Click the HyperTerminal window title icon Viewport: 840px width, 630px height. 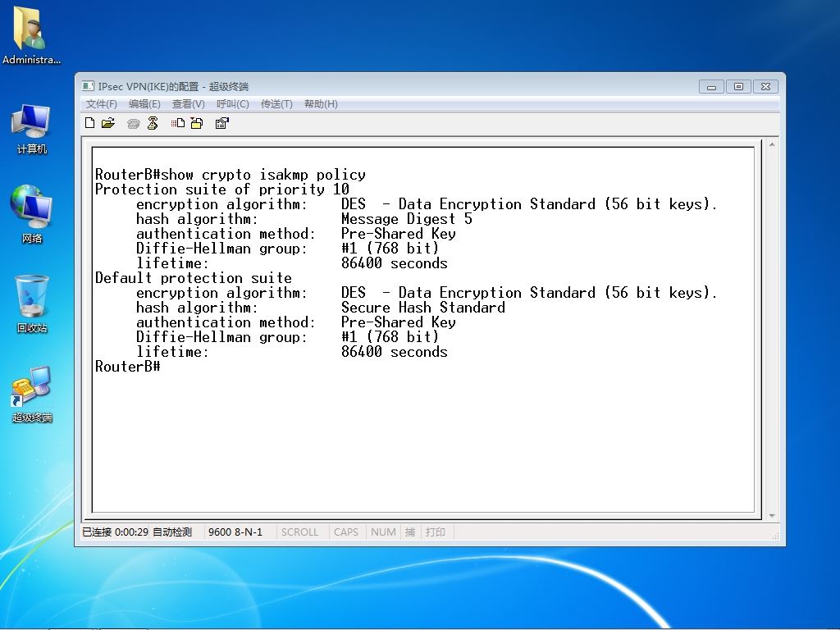coord(87,85)
